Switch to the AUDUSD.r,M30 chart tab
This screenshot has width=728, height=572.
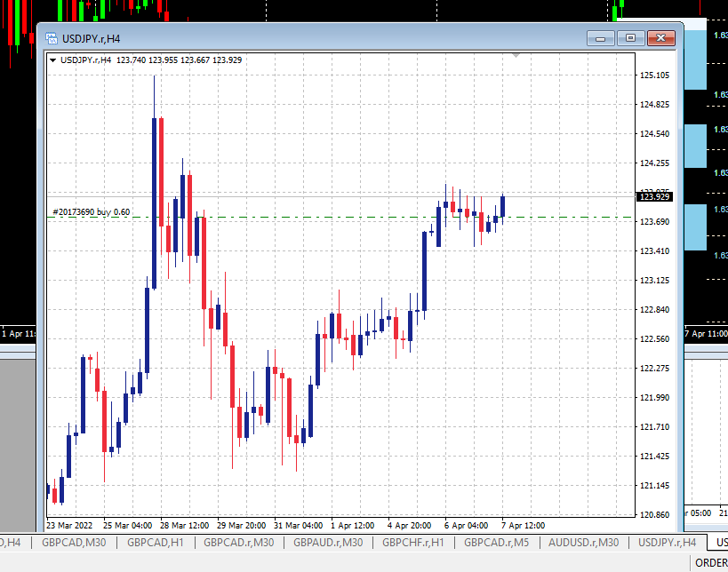click(584, 543)
